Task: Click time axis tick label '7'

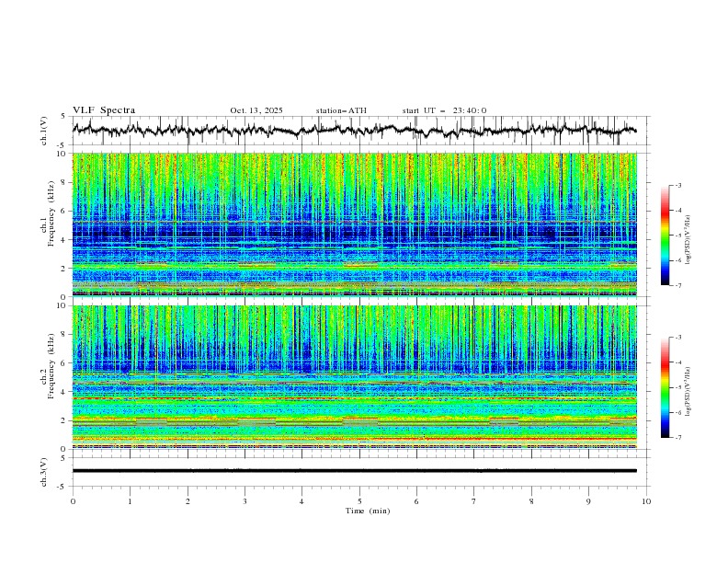Action: [474, 501]
